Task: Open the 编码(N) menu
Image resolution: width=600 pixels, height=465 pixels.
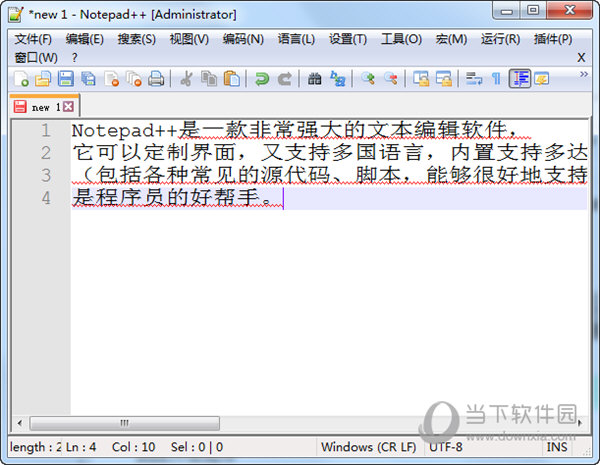Action: [x=243, y=39]
